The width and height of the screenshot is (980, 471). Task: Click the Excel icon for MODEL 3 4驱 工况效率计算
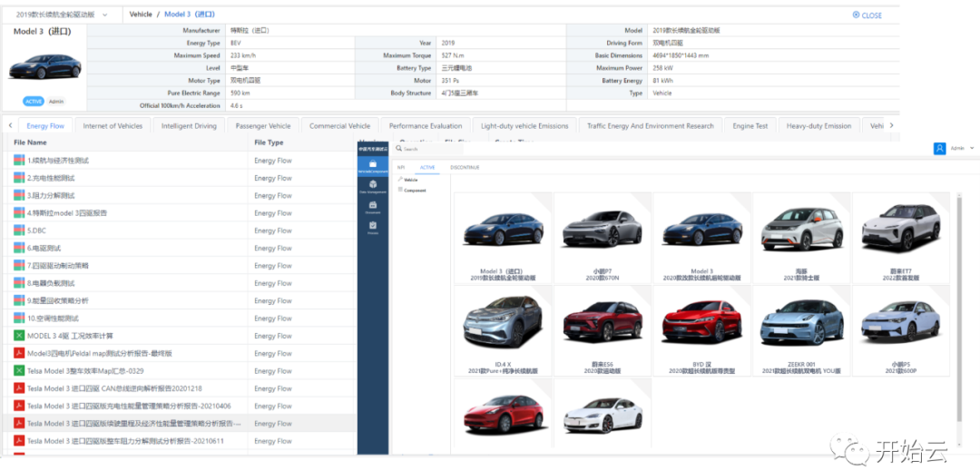coord(18,336)
